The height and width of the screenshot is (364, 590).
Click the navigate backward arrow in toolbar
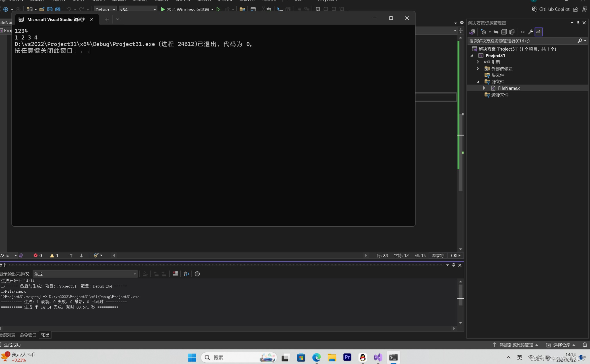[6, 9]
